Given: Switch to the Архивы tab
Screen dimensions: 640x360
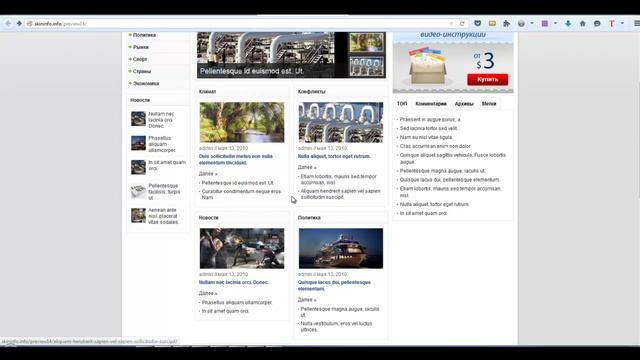Looking at the screenshot, I should pos(464,104).
